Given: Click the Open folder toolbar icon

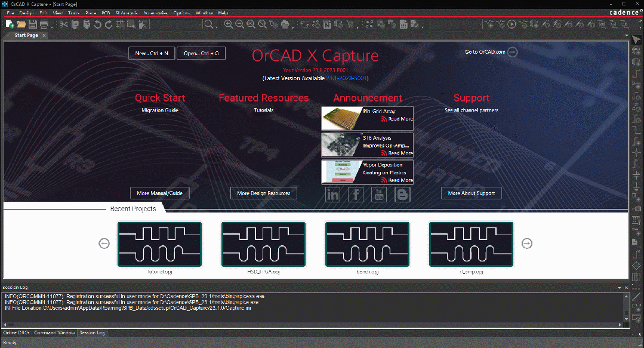Looking at the screenshot, I should point(21,24).
